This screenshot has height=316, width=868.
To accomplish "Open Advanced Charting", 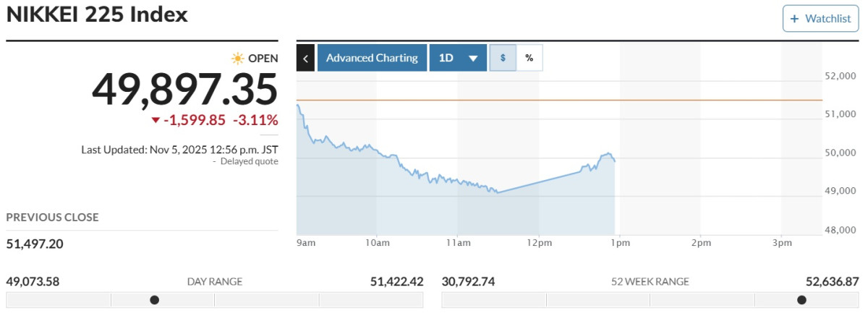I will pos(372,58).
